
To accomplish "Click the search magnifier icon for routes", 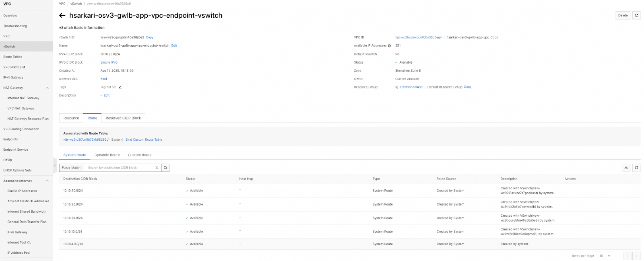I will coord(165,168).
